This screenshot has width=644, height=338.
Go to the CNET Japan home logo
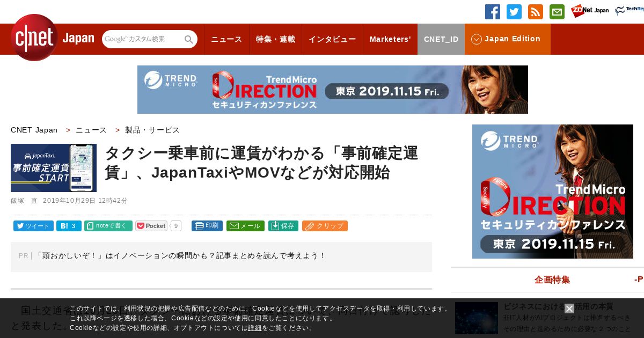[52, 38]
